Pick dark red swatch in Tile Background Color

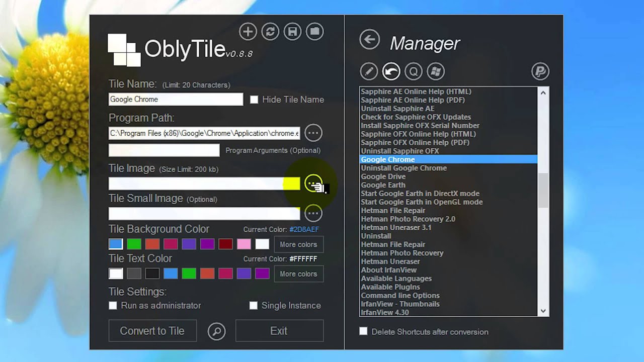tap(226, 244)
